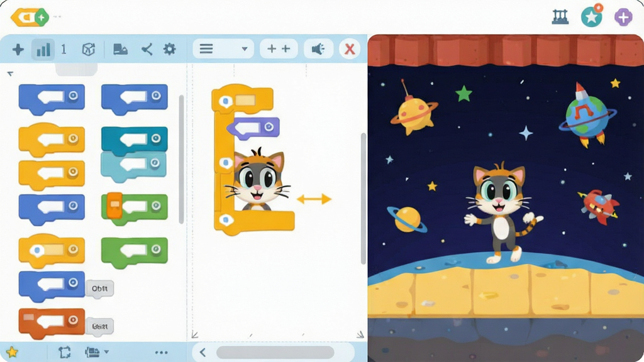Open the three-dot more options menu
644x362 pixels.
coord(162,352)
